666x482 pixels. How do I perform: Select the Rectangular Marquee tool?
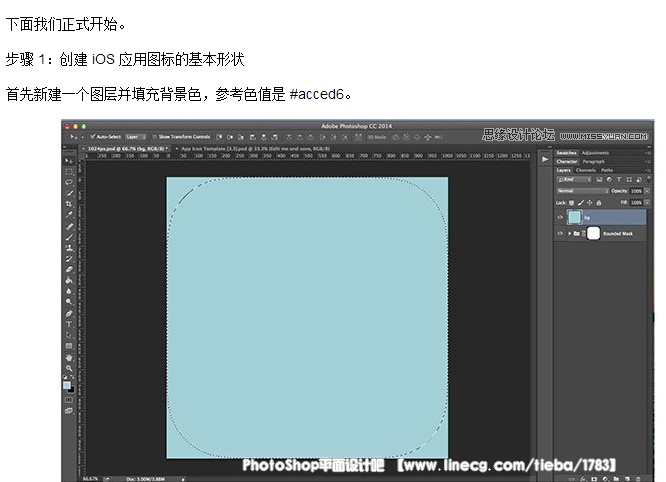[69, 172]
